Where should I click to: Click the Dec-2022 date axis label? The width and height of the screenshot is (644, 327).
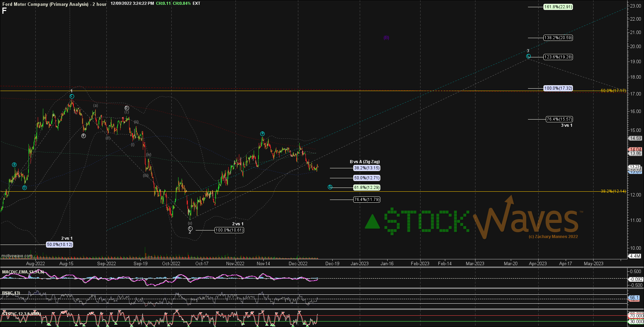click(x=298, y=263)
